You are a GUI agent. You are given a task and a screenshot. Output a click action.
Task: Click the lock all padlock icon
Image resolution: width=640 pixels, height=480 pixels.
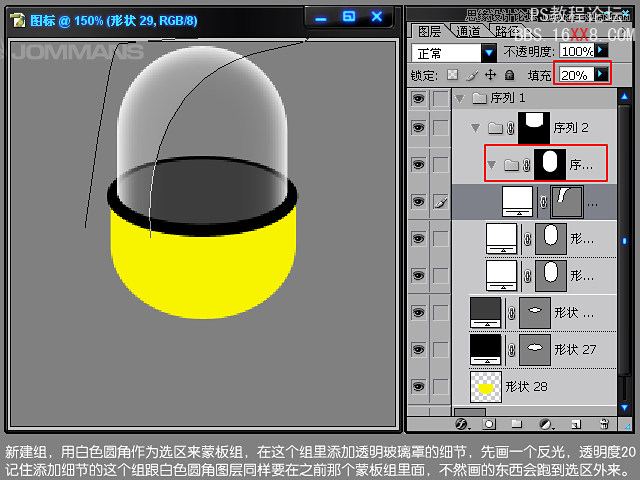[509, 75]
